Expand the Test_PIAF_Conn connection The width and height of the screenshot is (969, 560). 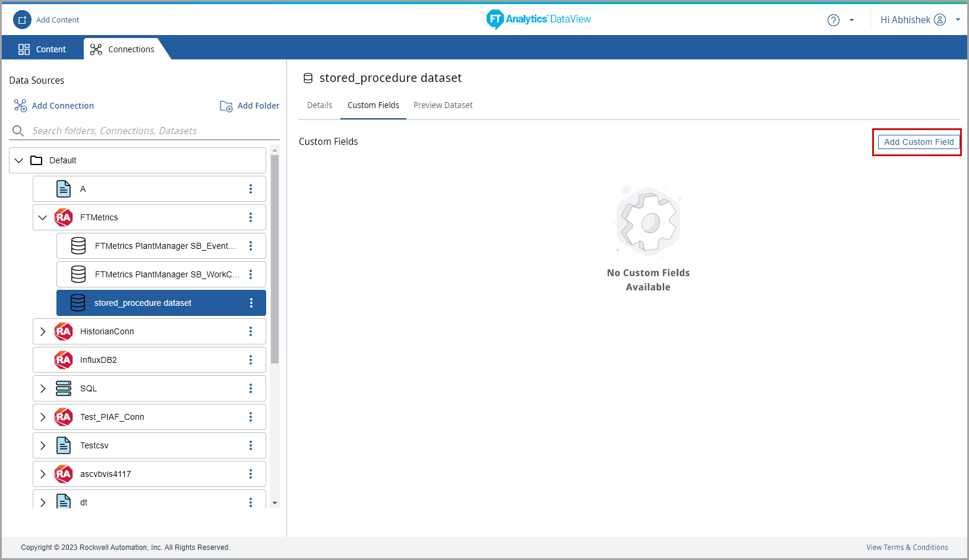pos(43,417)
